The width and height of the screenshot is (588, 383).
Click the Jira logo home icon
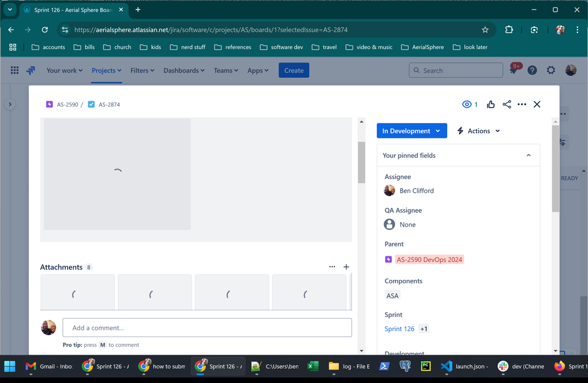[31, 70]
